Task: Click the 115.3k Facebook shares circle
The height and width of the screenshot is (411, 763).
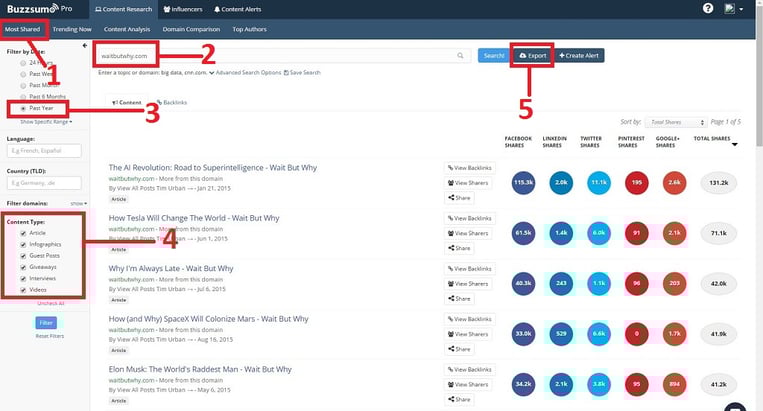Action: [523, 183]
